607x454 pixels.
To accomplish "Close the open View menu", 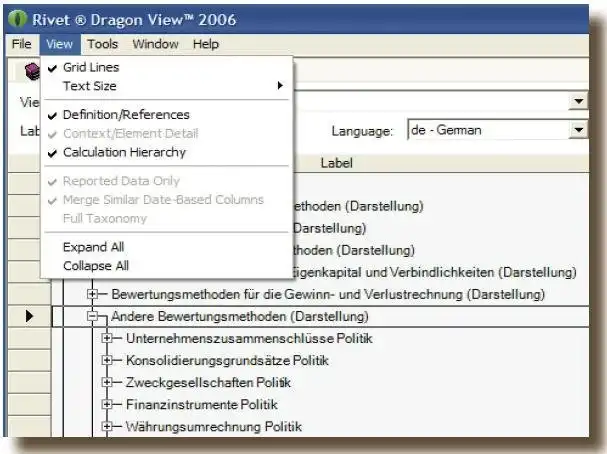I will pyautogui.click(x=60, y=44).
